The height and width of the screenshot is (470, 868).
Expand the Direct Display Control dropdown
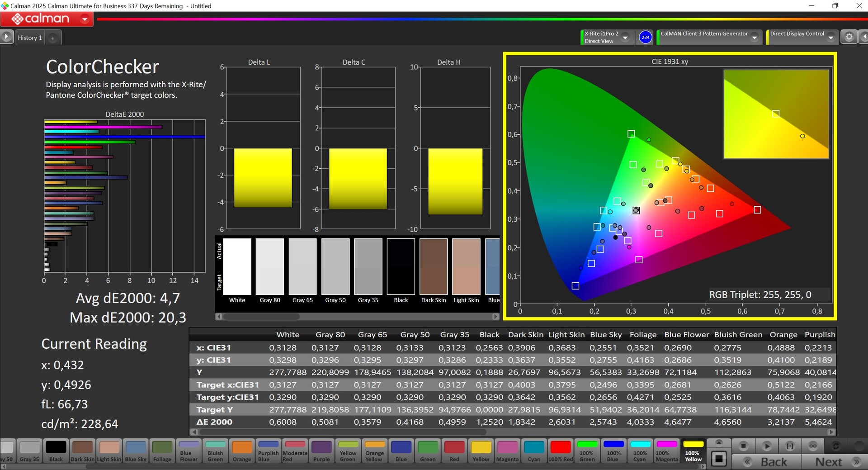point(830,38)
